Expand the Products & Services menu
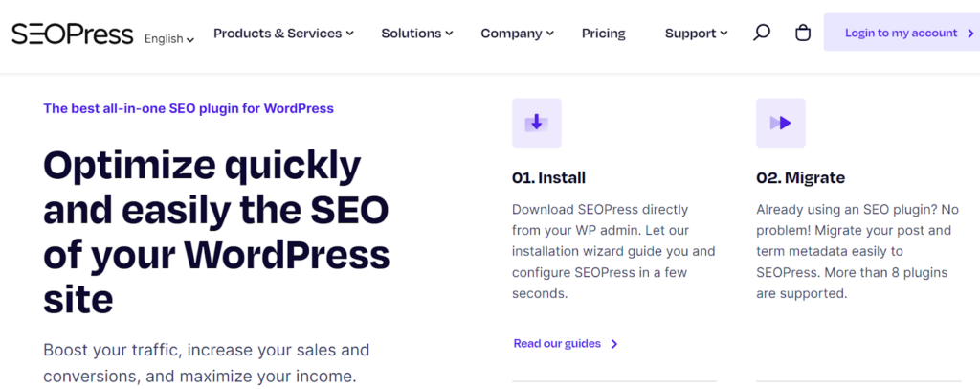The image size is (980, 389). [283, 34]
